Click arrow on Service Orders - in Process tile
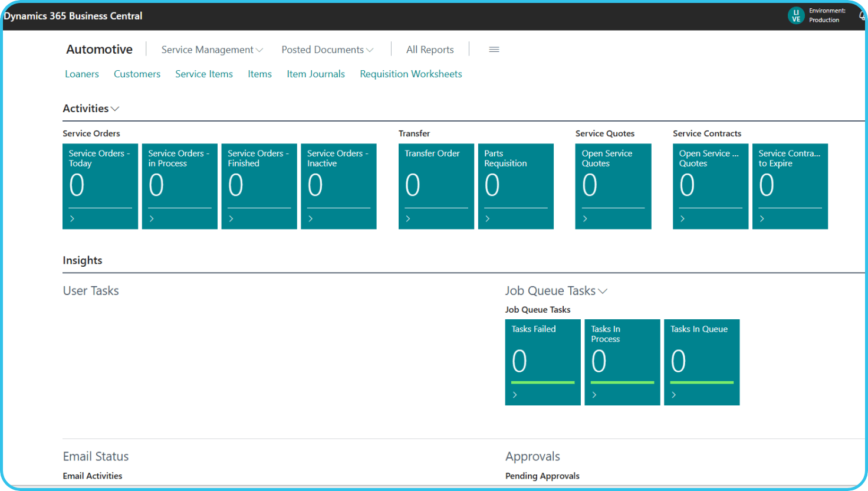 [x=152, y=218]
